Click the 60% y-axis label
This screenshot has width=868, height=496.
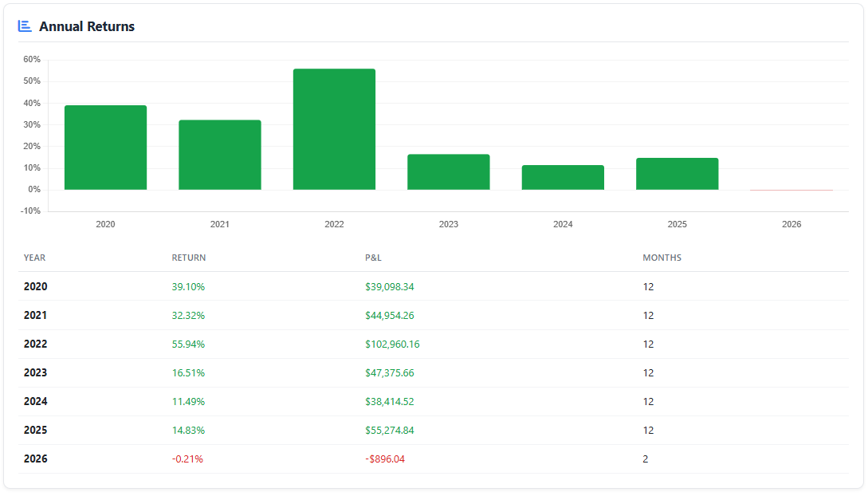click(x=32, y=60)
